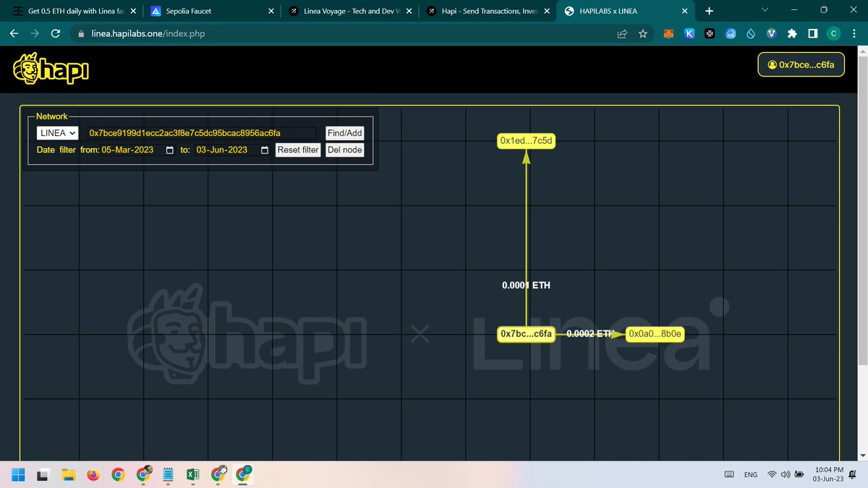Open the Chrome profile C avatar
Image resolution: width=868 pixels, height=488 pixels.
[834, 33]
